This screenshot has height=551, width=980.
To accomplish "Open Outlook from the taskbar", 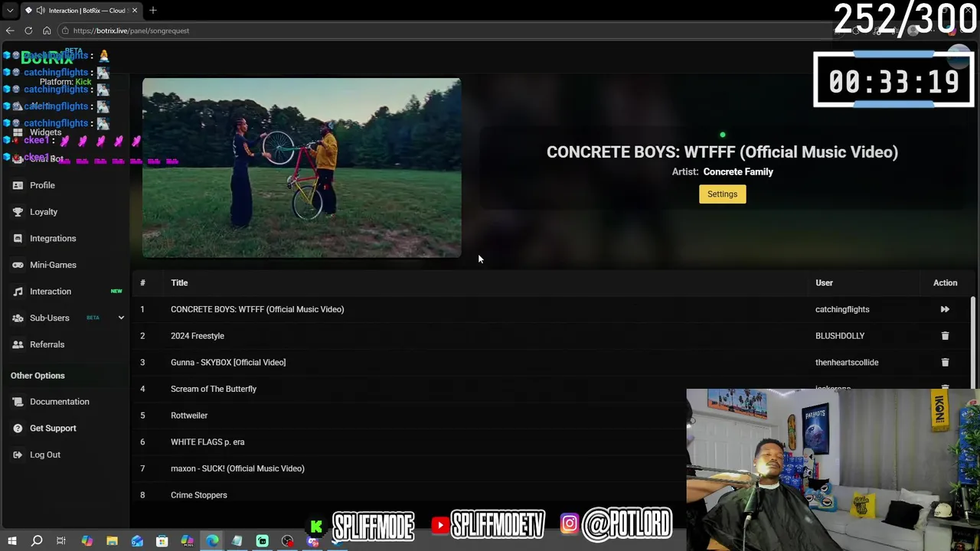I will tap(137, 541).
